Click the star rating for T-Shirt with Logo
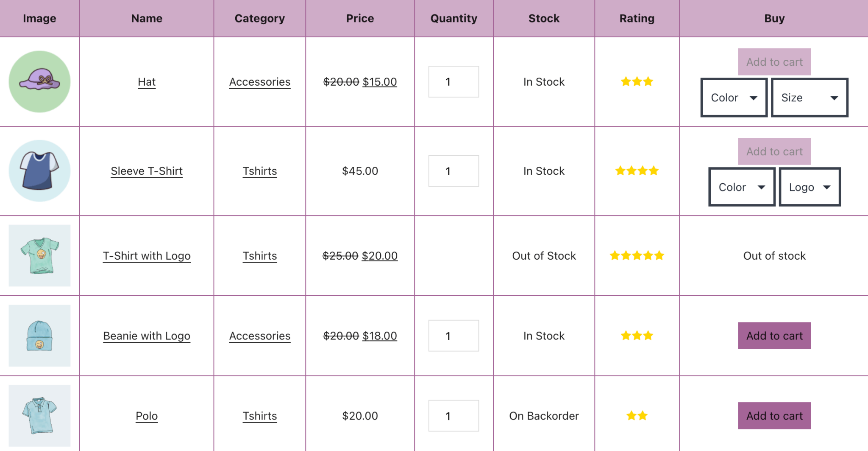The image size is (868, 451). point(636,255)
